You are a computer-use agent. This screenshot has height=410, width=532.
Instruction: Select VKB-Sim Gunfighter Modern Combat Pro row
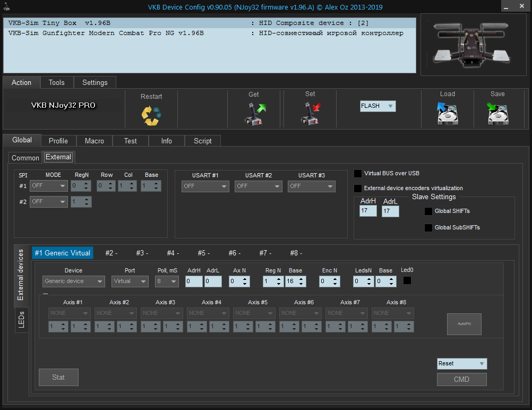[x=210, y=33]
